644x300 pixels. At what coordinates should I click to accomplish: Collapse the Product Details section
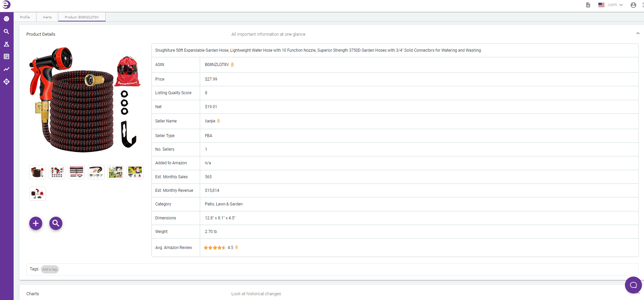pos(638,33)
